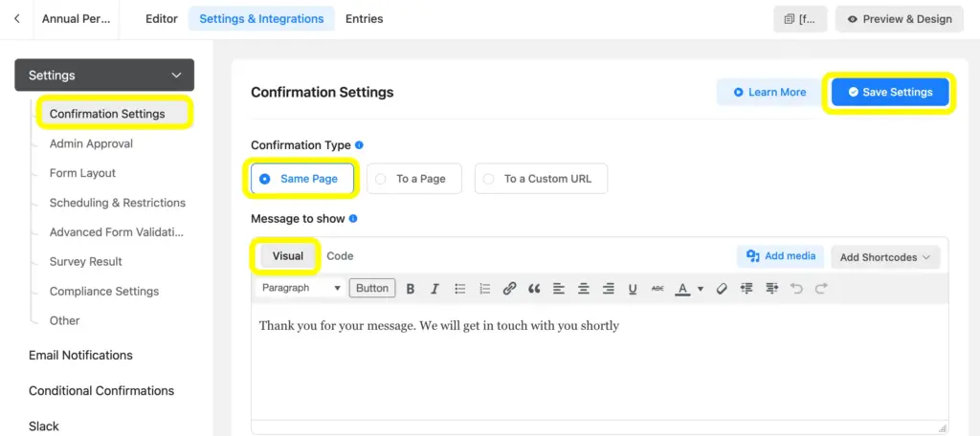
Task: Open Other settings
Action: point(64,320)
